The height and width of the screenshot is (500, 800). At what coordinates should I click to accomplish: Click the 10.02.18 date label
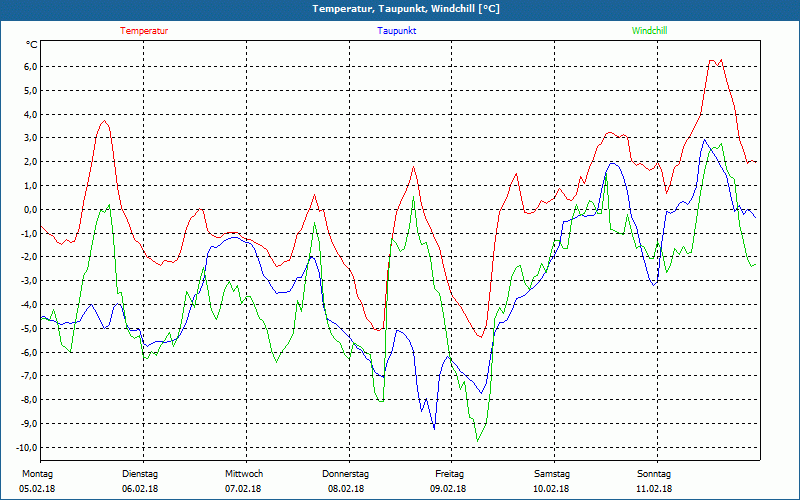pos(551,489)
